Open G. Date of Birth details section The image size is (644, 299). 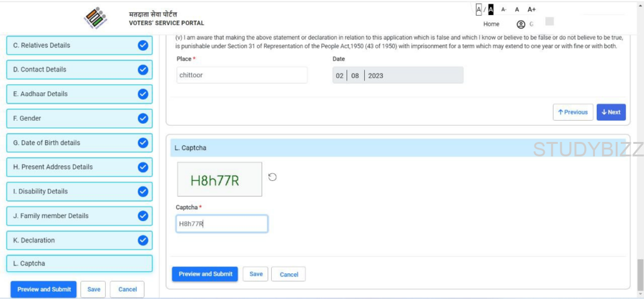69,143
